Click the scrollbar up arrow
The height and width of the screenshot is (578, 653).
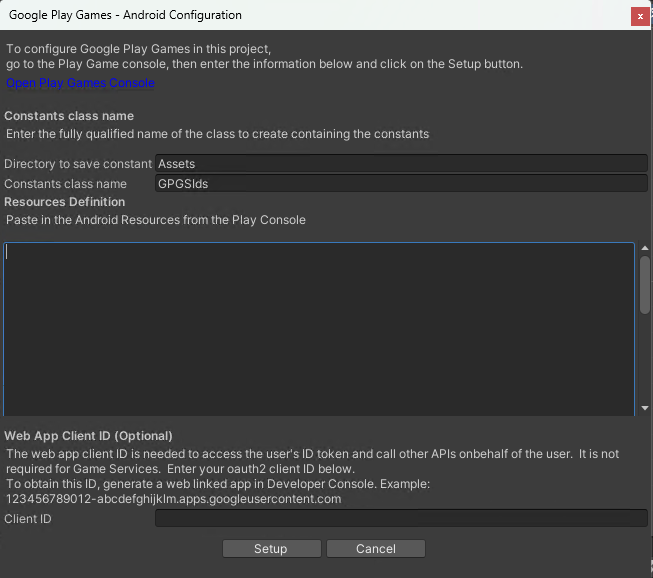point(645,248)
